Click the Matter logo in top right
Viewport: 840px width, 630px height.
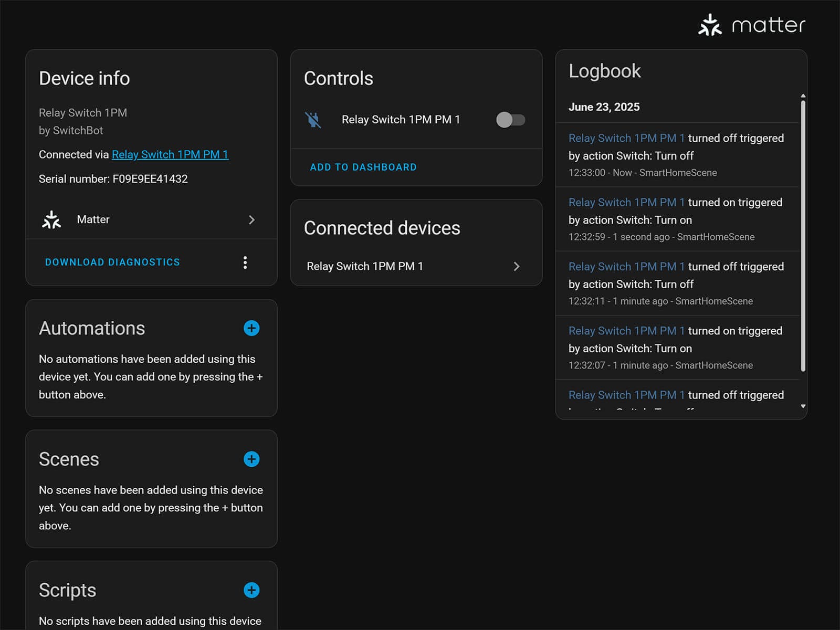click(x=751, y=25)
